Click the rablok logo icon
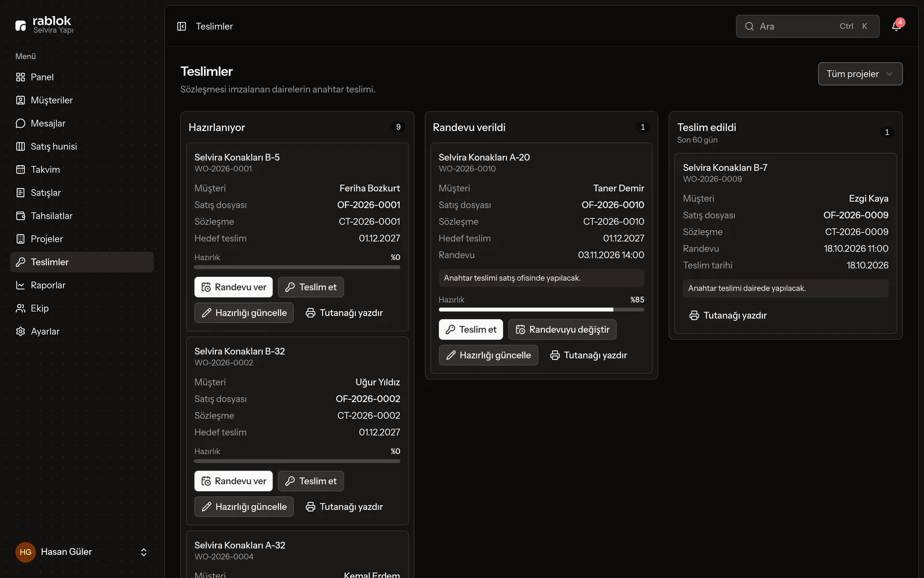Viewport: 924px width, 578px height. [21, 25]
